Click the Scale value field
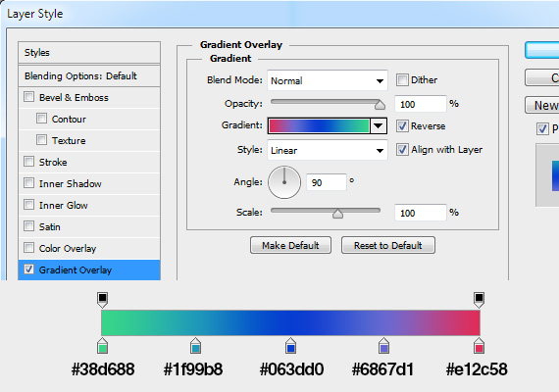 [421, 213]
